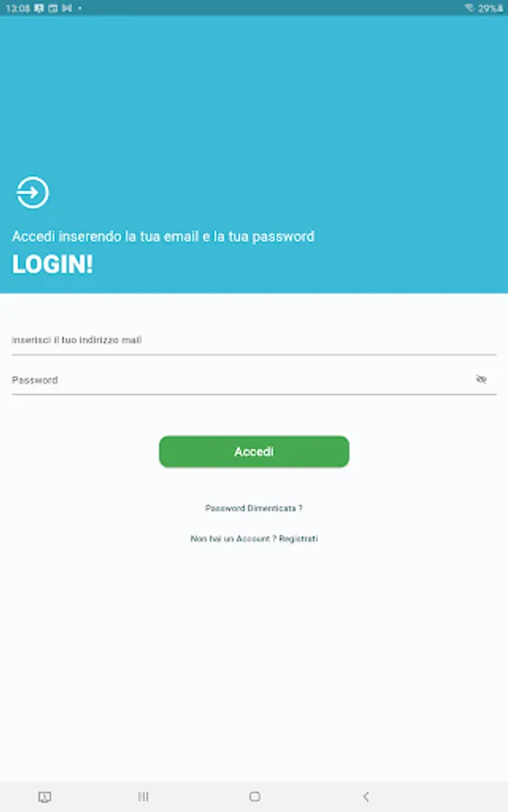The width and height of the screenshot is (508, 812).
Task: Tap the Wi-Fi status icon
Action: 469,8
